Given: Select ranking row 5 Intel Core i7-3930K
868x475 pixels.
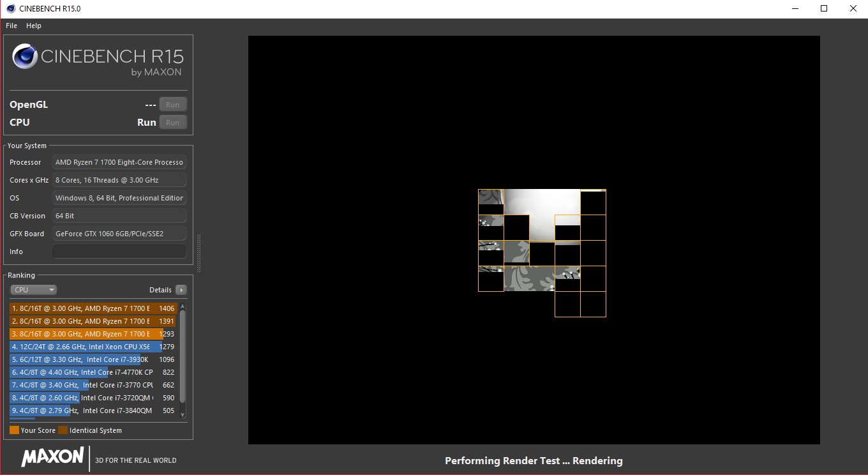Looking at the screenshot, I should tap(93, 359).
